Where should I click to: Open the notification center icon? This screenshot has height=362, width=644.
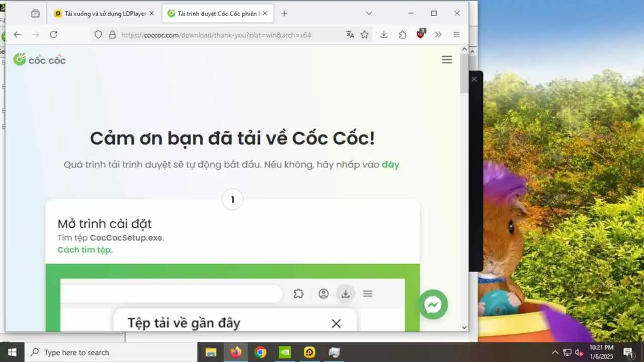tap(628, 352)
